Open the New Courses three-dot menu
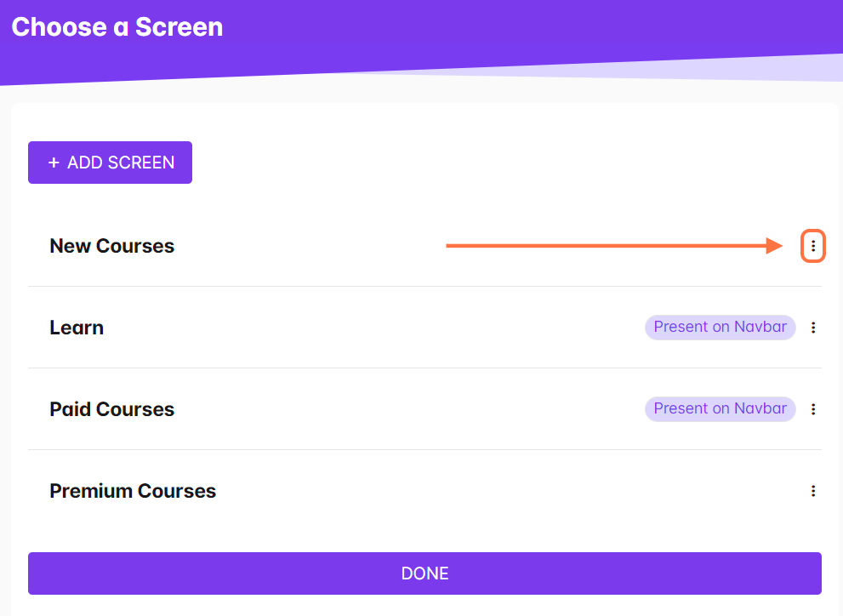843x616 pixels. pyautogui.click(x=813, y=246)
